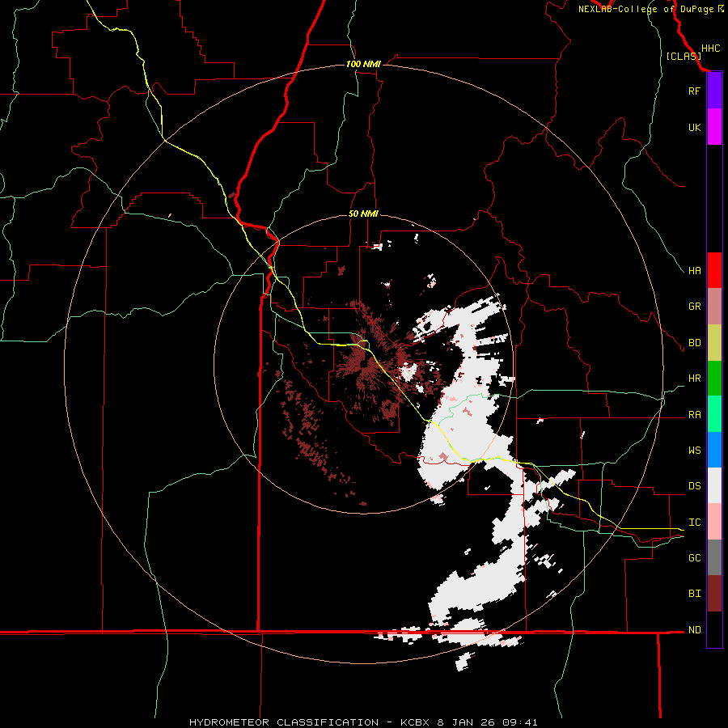Click the 'GR' legend label
Image resolution: width=728 pixels, height=728 pixels.
pyautogui.click(x=694, y=307)
